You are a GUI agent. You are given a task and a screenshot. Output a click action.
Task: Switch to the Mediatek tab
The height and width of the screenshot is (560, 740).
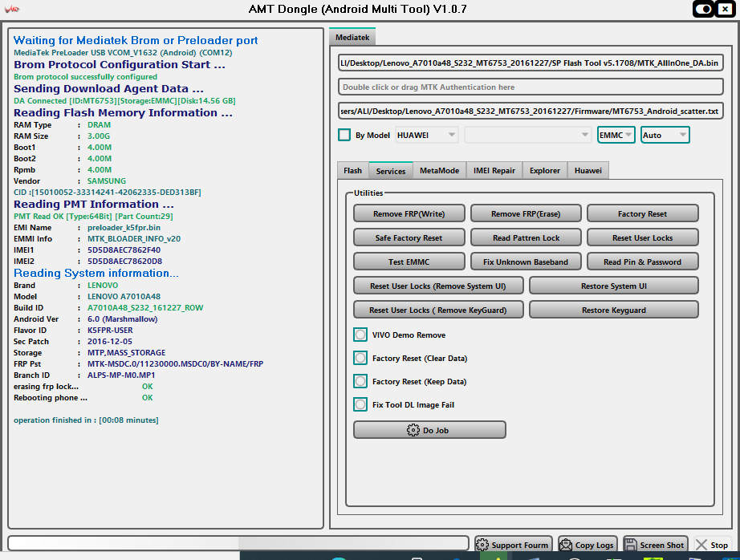352,37
